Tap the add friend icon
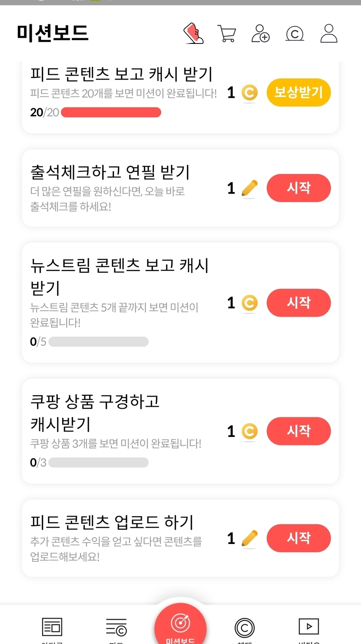The height and width of the screenshot is (644, 361). click(x=261, y=33)
